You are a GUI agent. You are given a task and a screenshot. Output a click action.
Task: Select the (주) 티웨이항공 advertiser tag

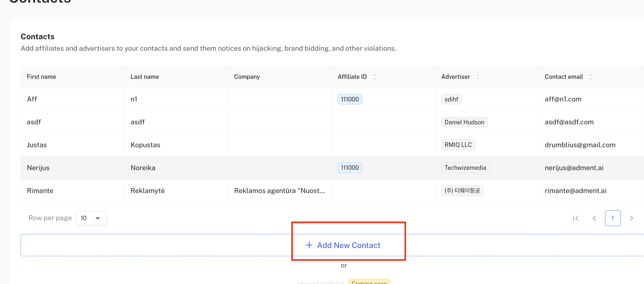[x=462, y=191]
